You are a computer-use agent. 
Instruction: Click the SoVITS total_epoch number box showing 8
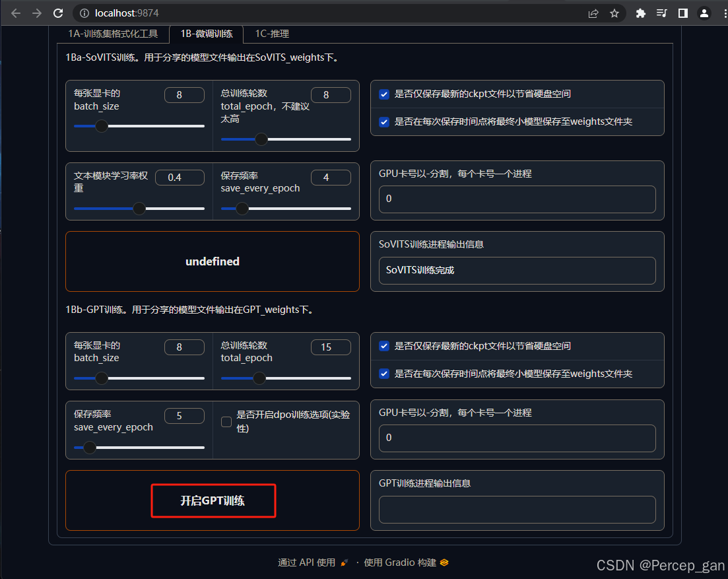[331, 95]
